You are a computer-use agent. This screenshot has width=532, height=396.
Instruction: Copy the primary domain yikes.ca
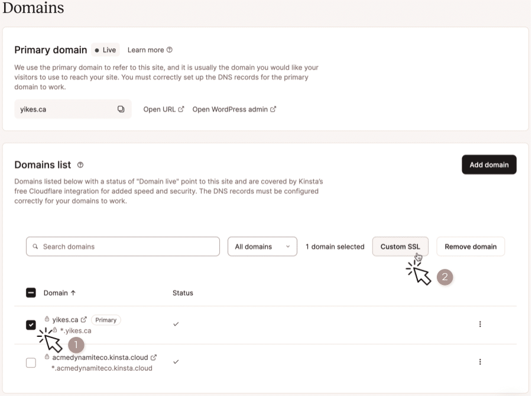(x=122, y=109)
